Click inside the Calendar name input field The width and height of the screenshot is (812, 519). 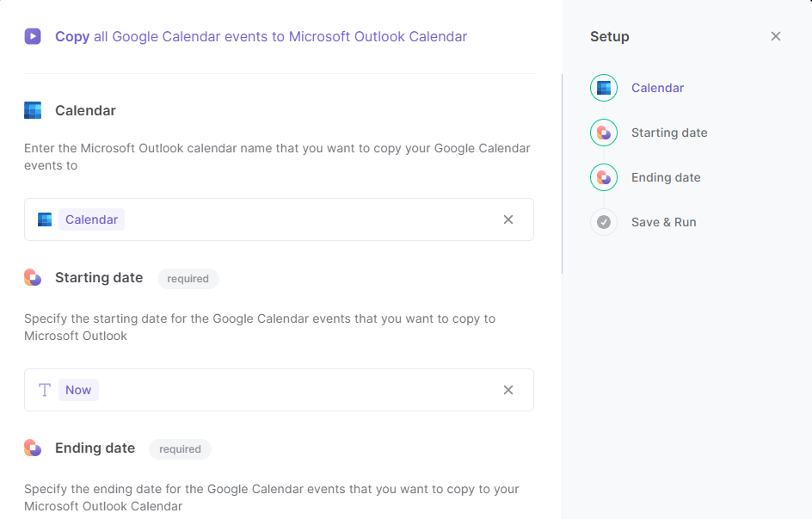click(279, 219)
